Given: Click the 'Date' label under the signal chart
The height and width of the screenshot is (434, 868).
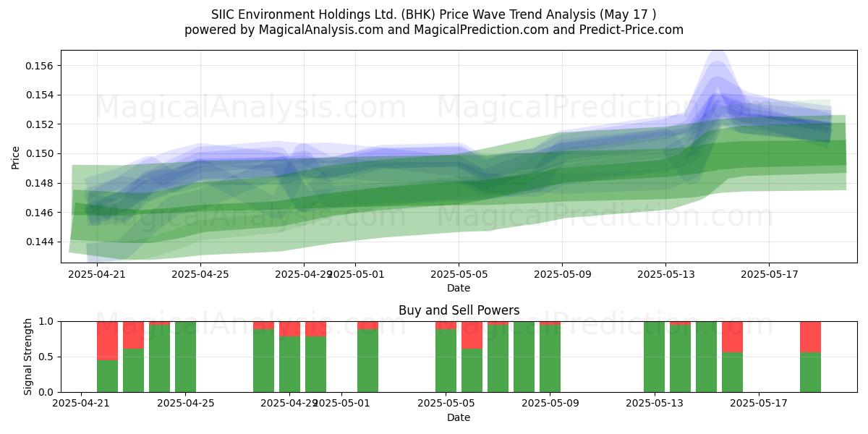Looking at the screenshot, I should click(459, 417).
